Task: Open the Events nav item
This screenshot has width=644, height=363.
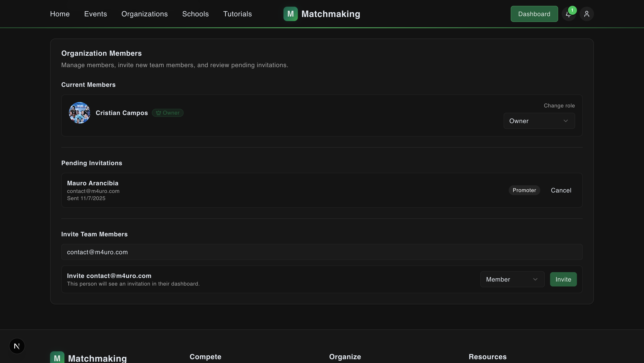Action: [95, 14]
